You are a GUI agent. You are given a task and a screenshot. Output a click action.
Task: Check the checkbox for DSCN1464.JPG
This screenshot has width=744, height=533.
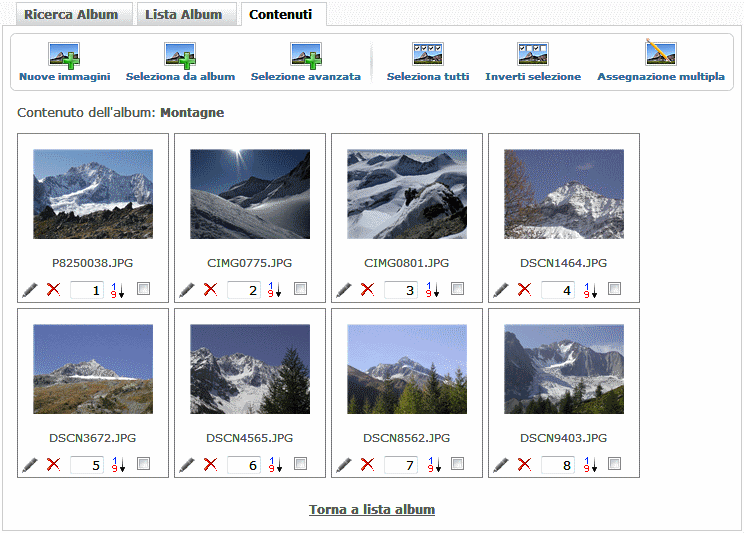click(x=615, y=289)
